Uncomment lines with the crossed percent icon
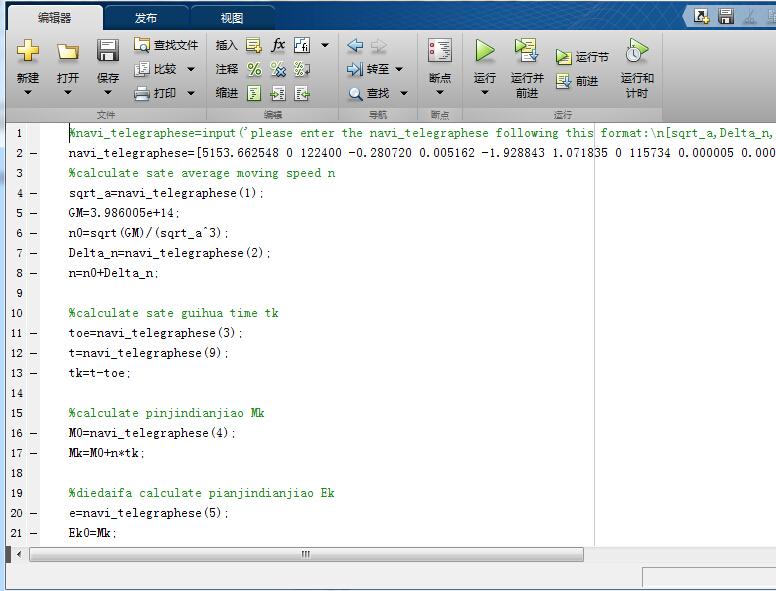 coord(278,69)
